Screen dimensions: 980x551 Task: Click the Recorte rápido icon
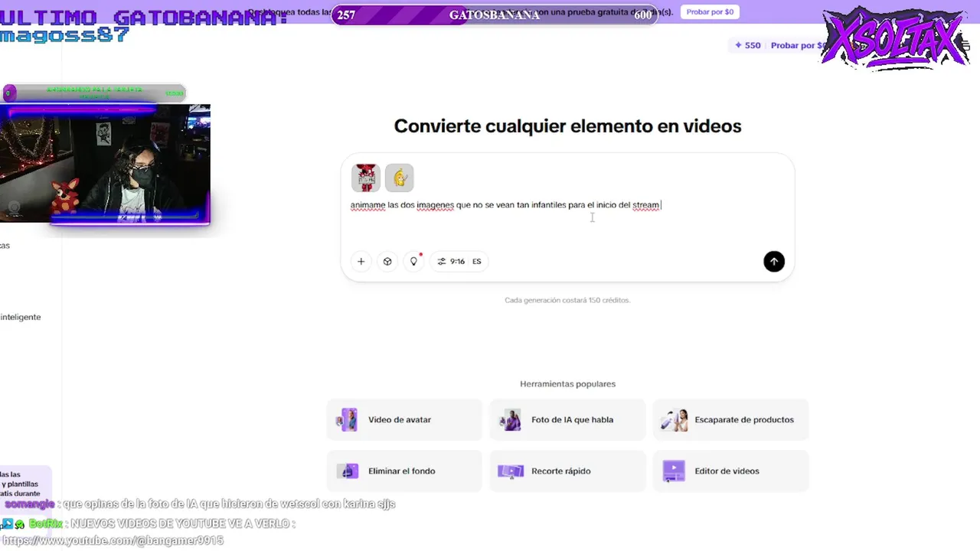511,471
